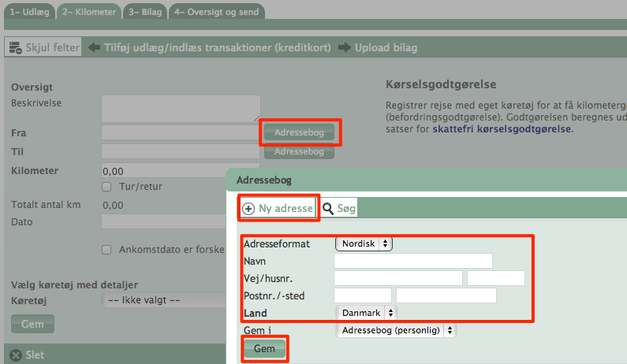
Task: Click the Vej street name field
Action: click(x=397, y=278)
